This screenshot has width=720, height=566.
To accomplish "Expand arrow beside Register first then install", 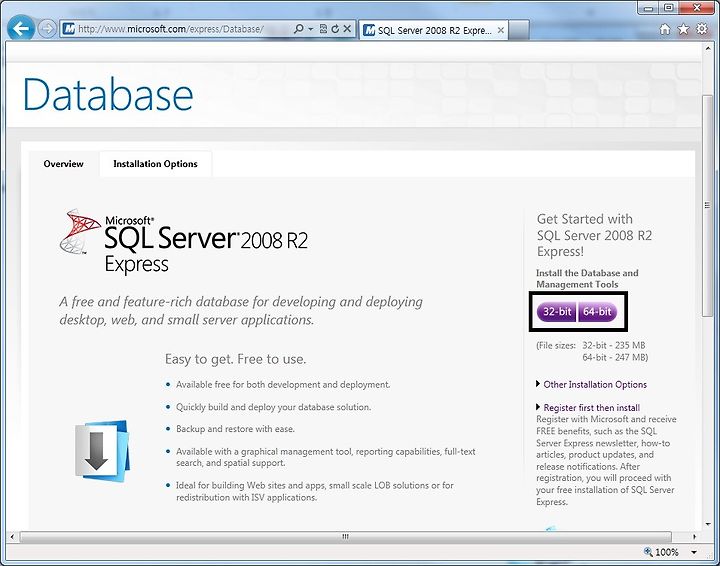I will [x=538, y=407].
